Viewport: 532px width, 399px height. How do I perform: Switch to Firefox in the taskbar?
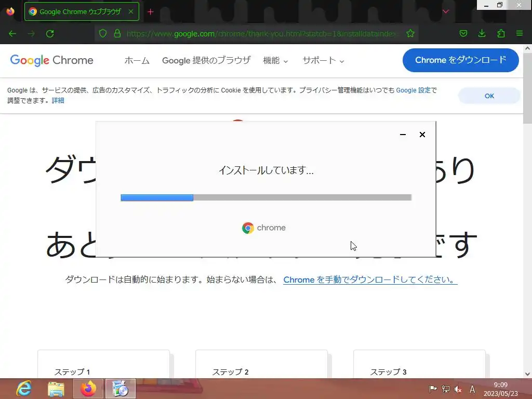88,389
